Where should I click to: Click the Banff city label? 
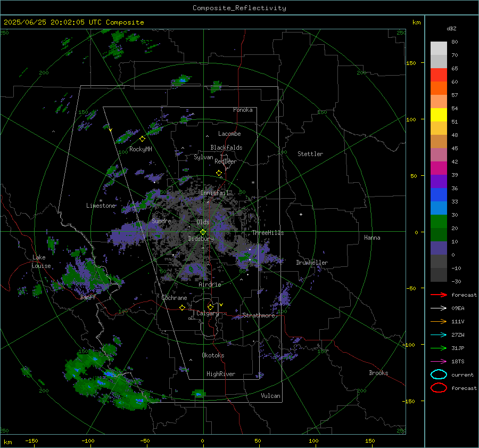88,297
